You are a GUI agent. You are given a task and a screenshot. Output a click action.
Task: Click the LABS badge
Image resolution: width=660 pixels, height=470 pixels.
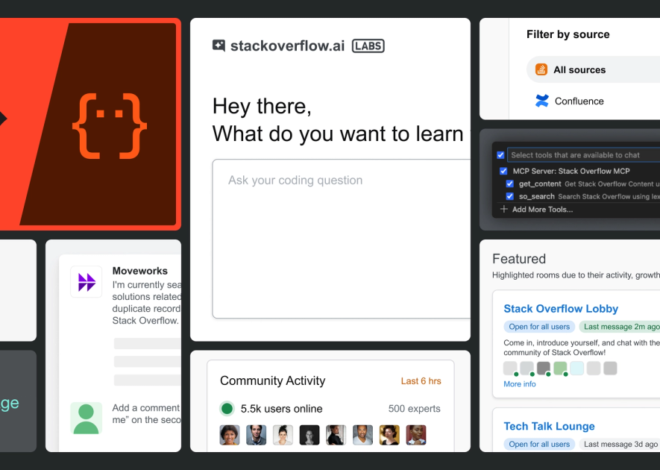point(368,46)
